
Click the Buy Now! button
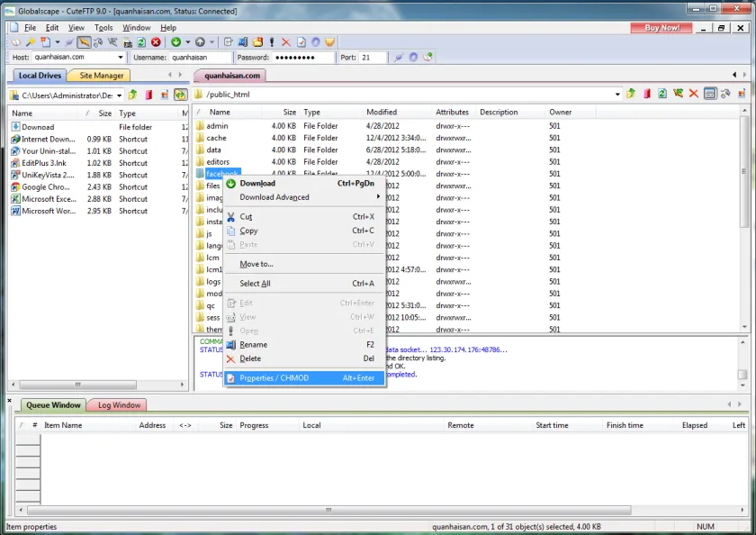(x=661, y=28)
